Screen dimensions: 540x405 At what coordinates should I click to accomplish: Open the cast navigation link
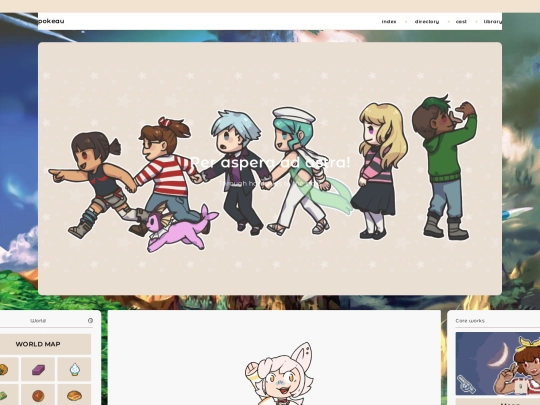pos(461,21)
